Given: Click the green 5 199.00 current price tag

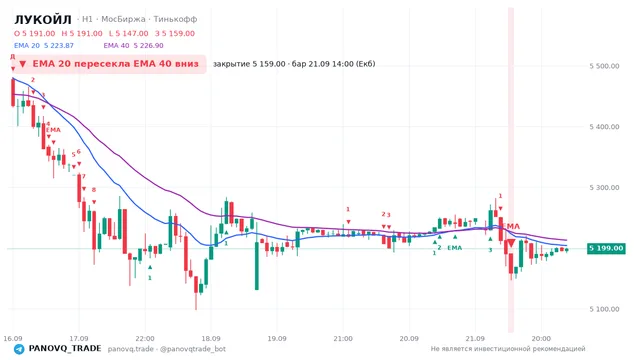Looking at the screenshot, I should (606, 248).
